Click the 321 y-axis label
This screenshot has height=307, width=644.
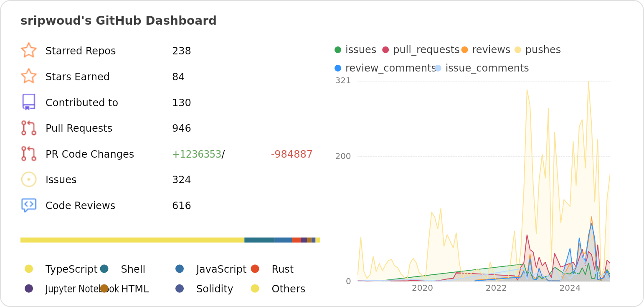pyautogui.click(x=343, y=81)
